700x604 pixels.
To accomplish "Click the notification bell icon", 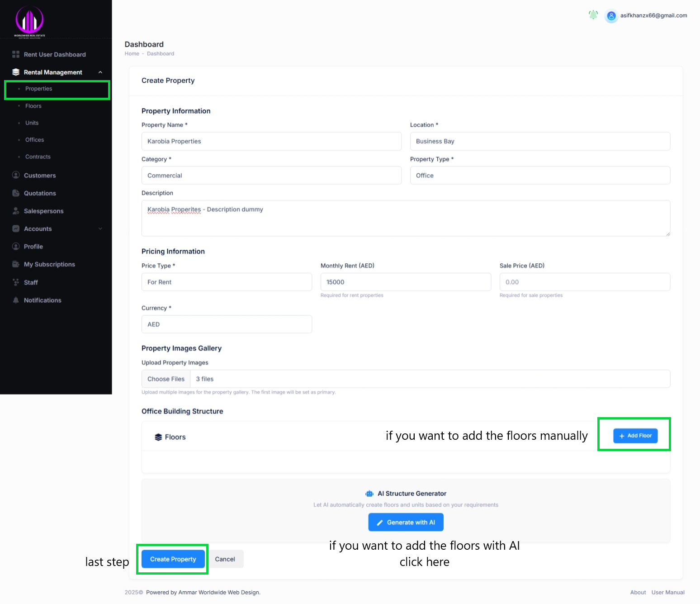I will pos(593,15).
